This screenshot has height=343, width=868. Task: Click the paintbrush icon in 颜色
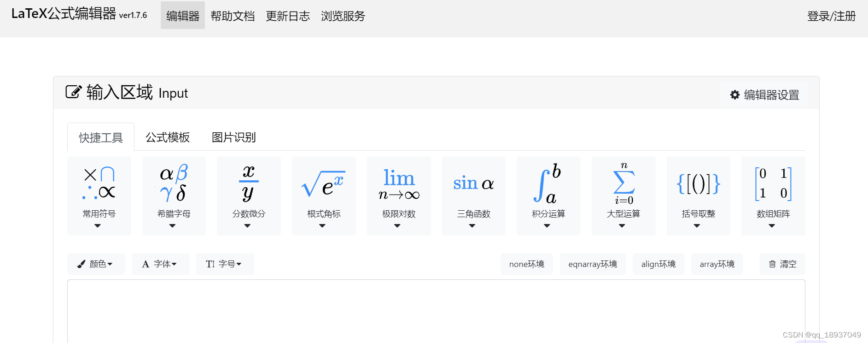pos(81,264)
